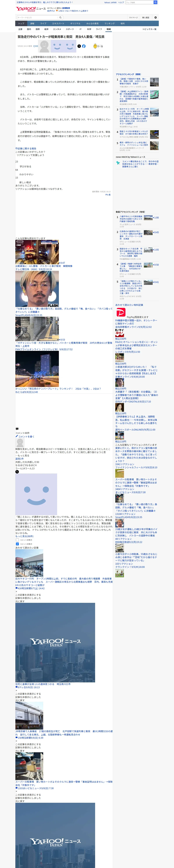Click the keyword search magnifier icon

(60, 18)
